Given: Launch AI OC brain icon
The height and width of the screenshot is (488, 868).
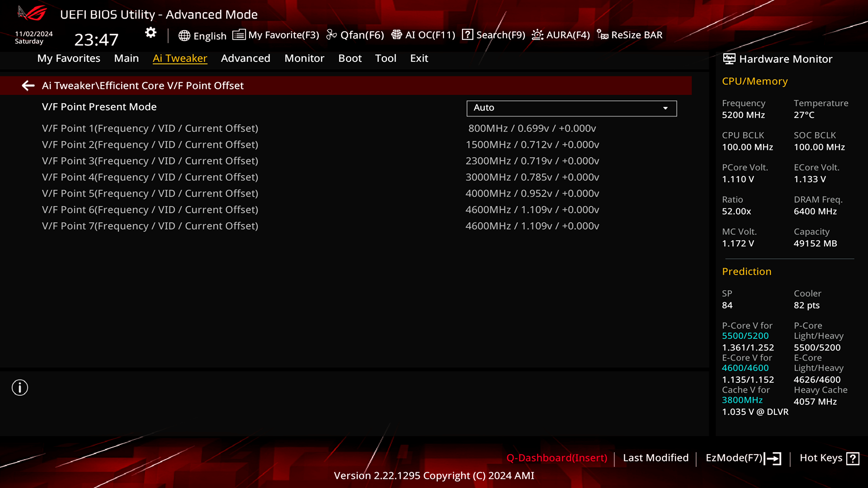Looking at the screenshot, I should click(x=396, y=35).
